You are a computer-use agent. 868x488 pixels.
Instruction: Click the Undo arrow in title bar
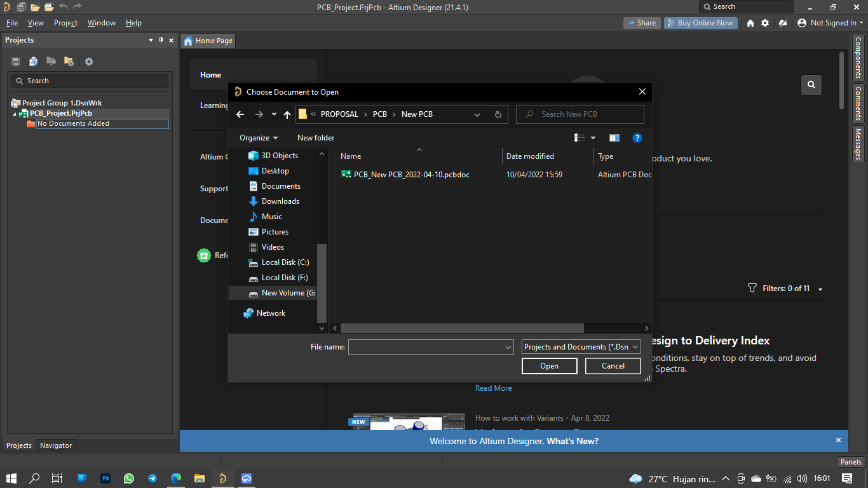[63, 6]
